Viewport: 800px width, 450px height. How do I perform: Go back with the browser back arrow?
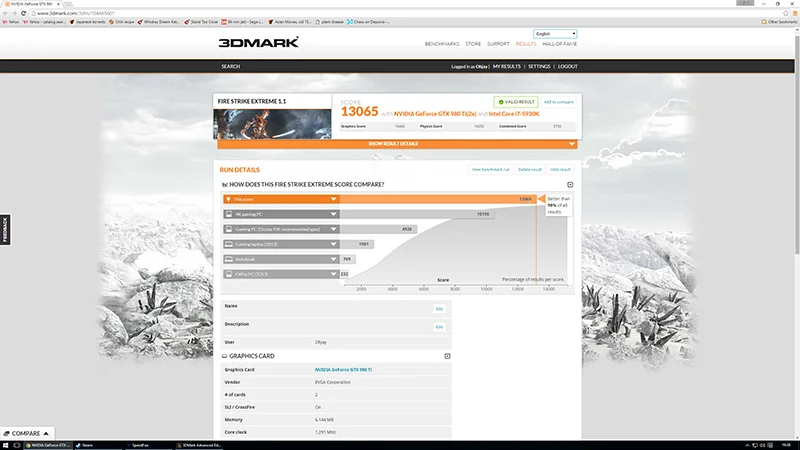tap(5, 13)
